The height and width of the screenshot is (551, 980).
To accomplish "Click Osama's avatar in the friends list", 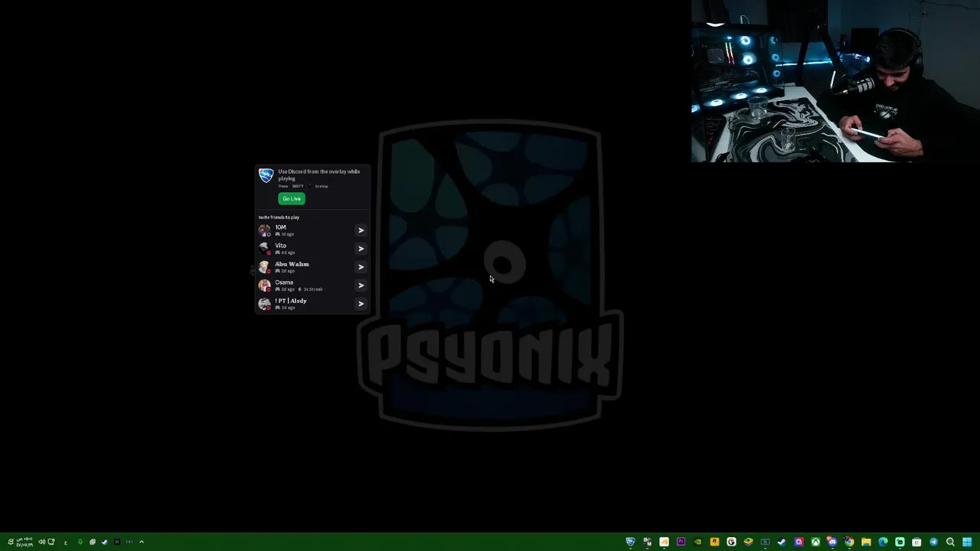I will [264, 285].
